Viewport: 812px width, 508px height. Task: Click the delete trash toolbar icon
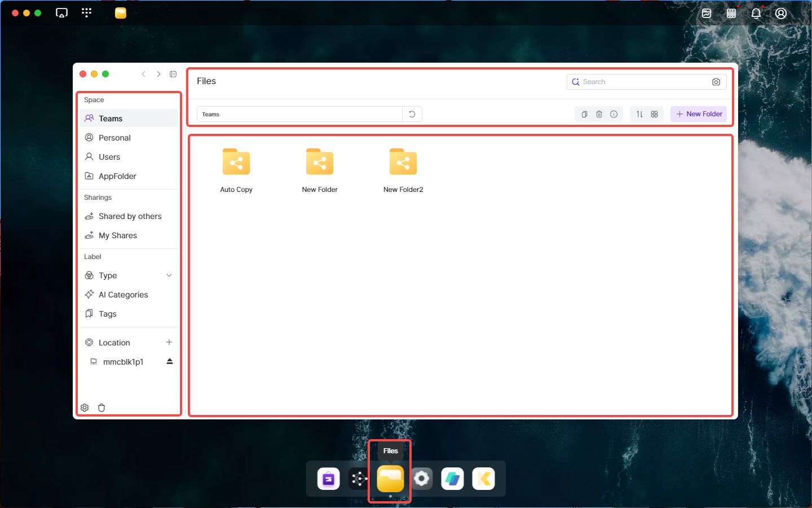pyautogui.click(x=599, y=114)
